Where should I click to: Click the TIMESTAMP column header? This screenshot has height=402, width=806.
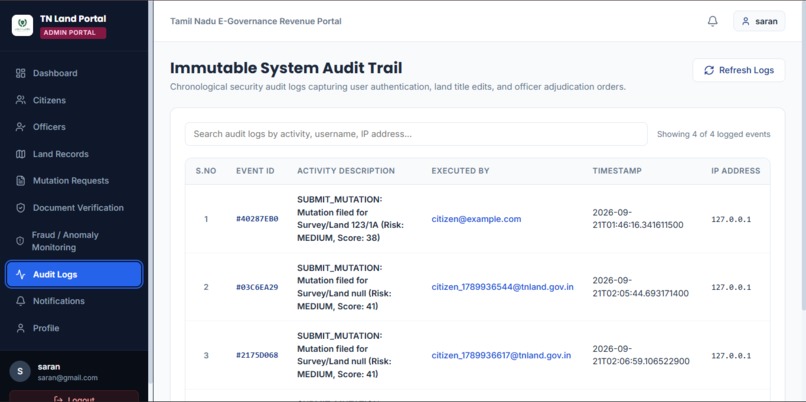click(617, 171)
